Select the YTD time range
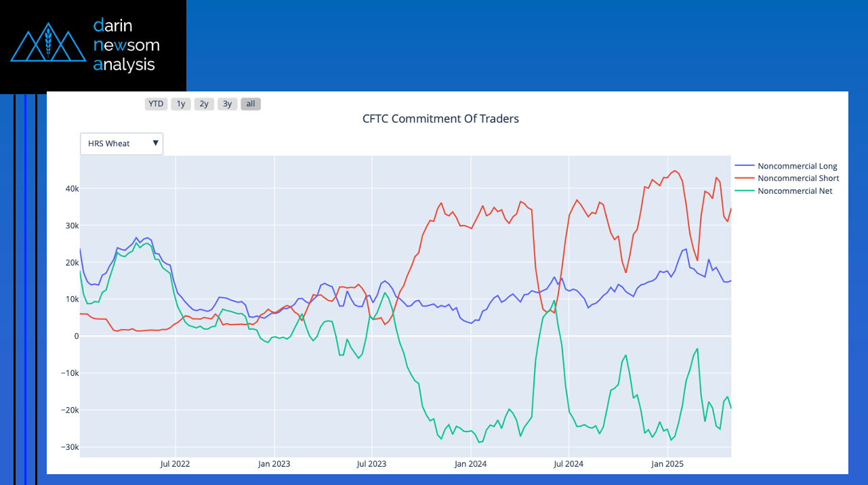This screenshot has width=868, height=485. click(x=156, y=104)
